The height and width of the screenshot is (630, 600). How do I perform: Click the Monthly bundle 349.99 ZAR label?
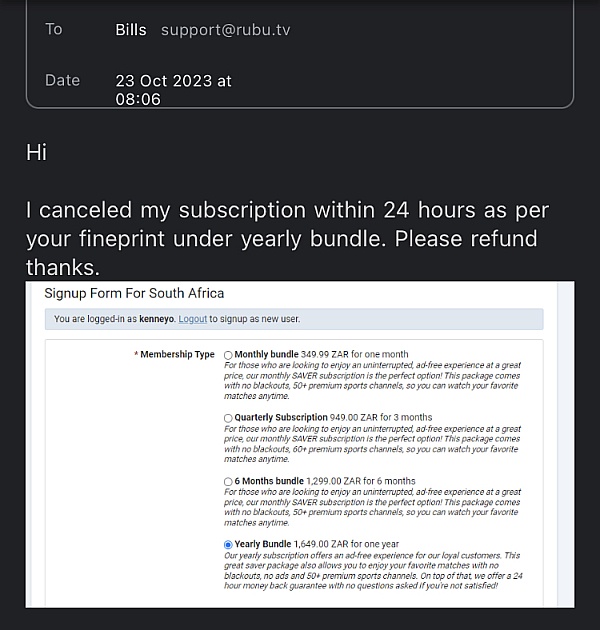coord(321,354)
